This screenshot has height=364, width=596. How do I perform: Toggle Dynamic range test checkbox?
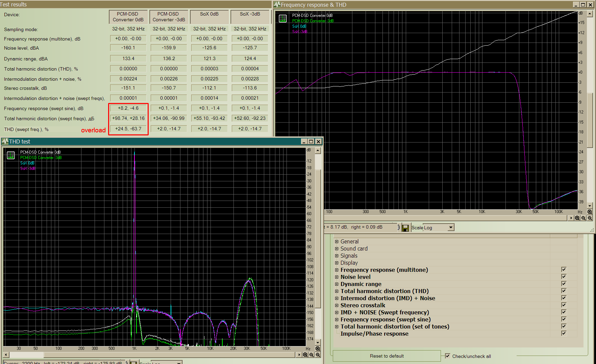point(564,284)
